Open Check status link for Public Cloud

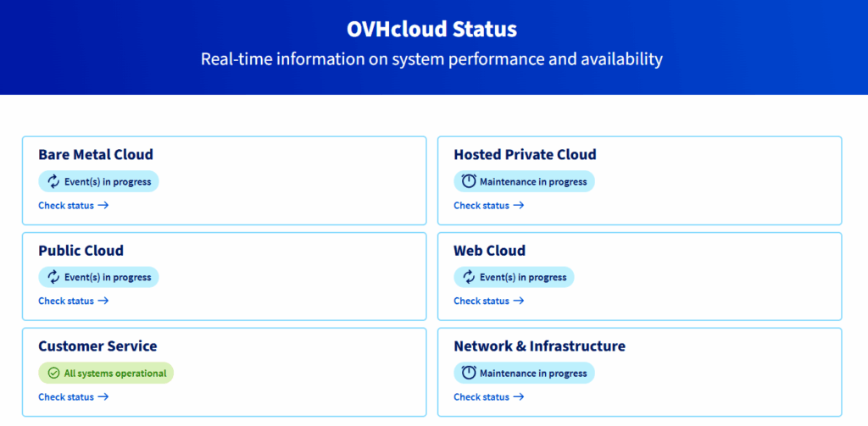click(x=74, y=301)
